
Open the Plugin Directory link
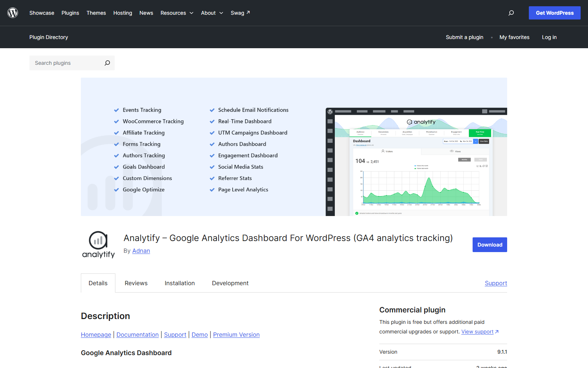49,37
